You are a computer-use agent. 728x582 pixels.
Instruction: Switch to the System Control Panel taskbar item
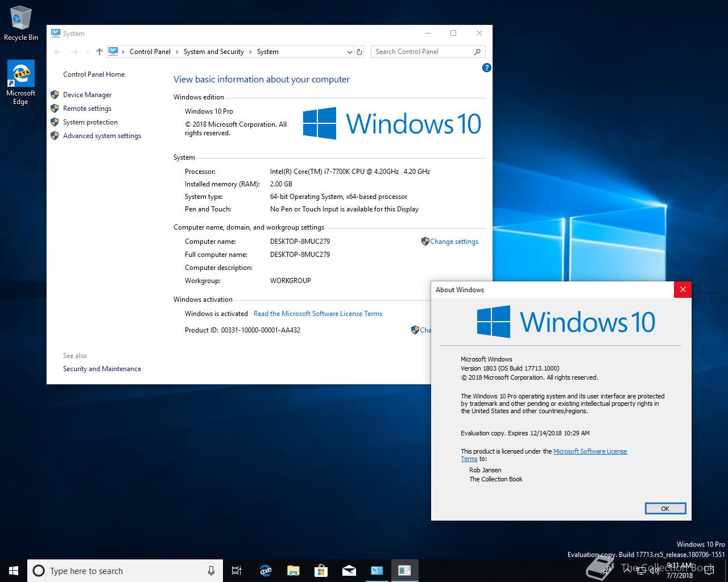click(377, 571)
